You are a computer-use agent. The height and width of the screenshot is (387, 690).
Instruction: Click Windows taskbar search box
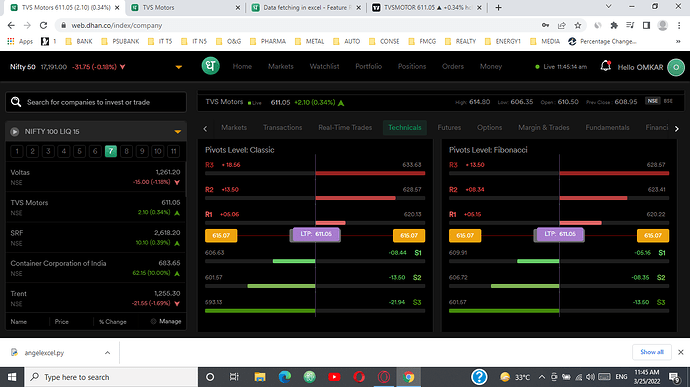(111, 377)
